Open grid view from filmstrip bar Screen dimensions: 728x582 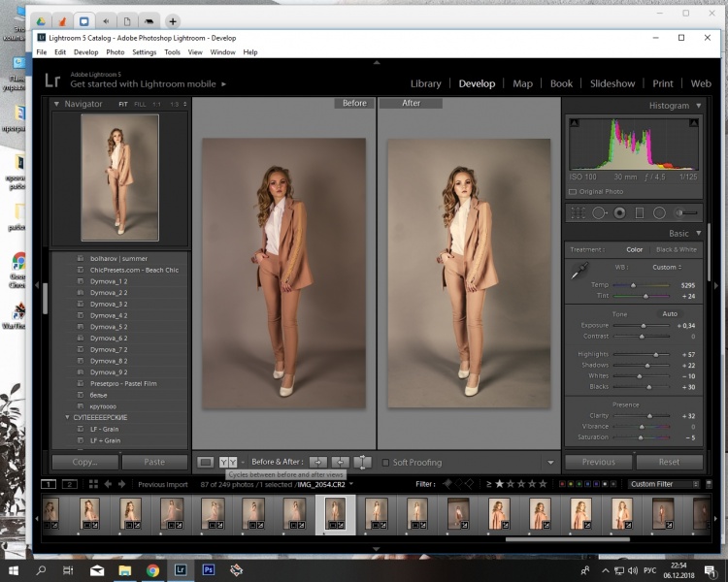click(x=93, y=484)
